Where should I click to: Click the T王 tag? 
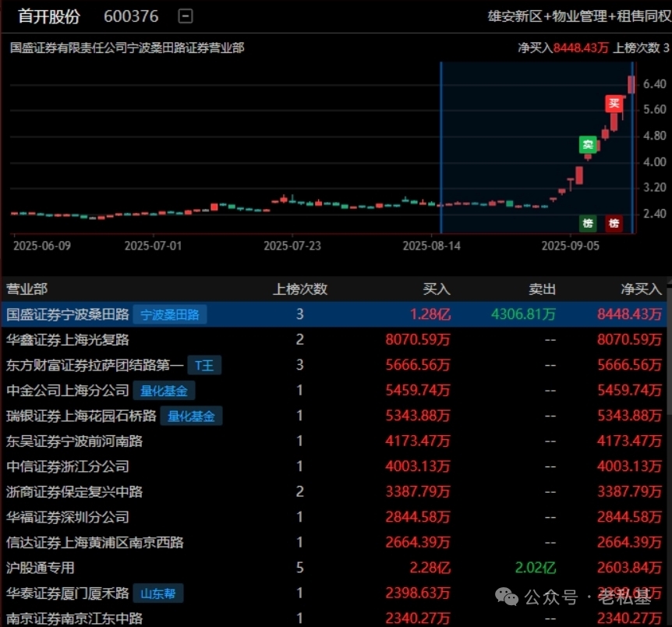[204, 366]
